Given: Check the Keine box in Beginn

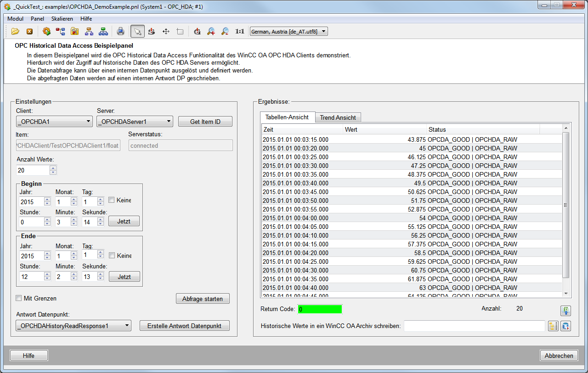Looking at the screenshot, I should click(112, 200).
